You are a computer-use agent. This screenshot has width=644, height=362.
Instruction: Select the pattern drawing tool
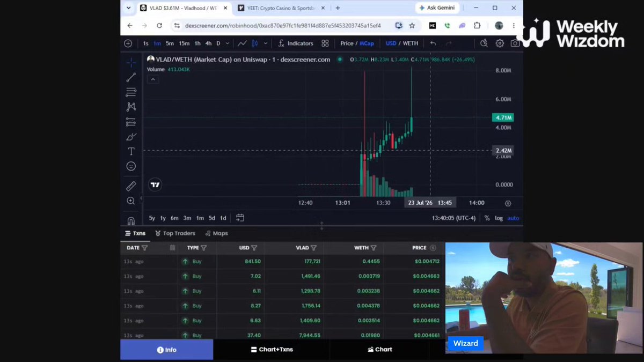pos(131,107)
